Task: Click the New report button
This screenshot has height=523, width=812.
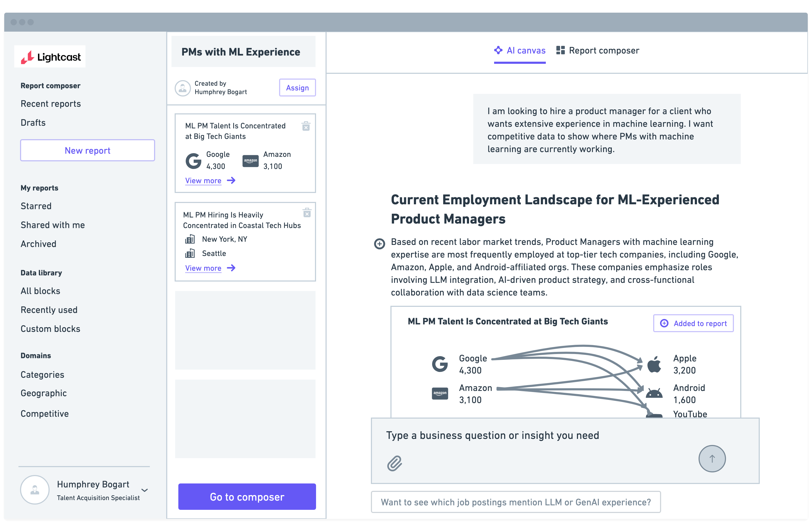Action: click(x=87, y=151)
